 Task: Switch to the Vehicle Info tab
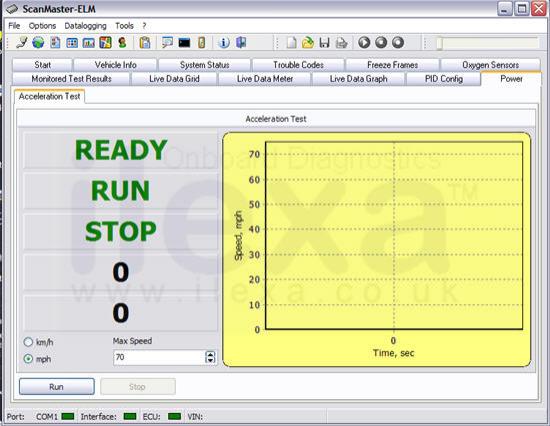coord(115,65)
